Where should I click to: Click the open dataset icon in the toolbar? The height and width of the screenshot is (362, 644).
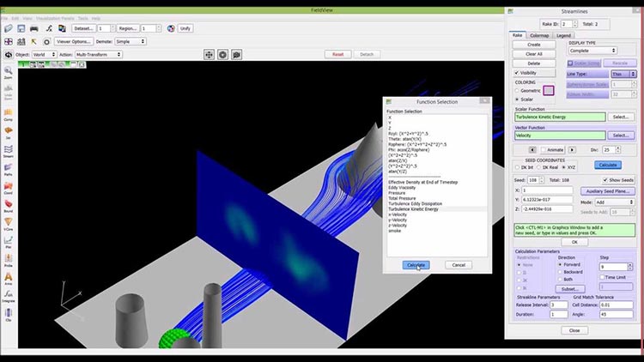click(9, 28)
